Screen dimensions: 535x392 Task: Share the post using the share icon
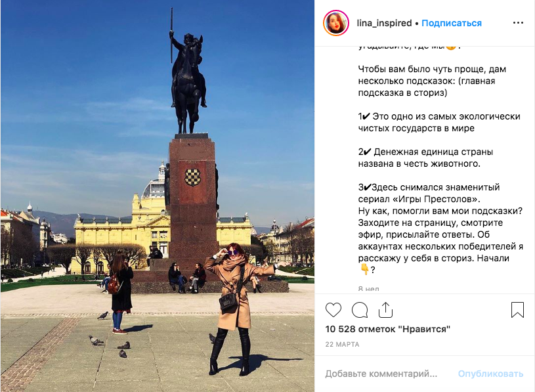(385, 310)
